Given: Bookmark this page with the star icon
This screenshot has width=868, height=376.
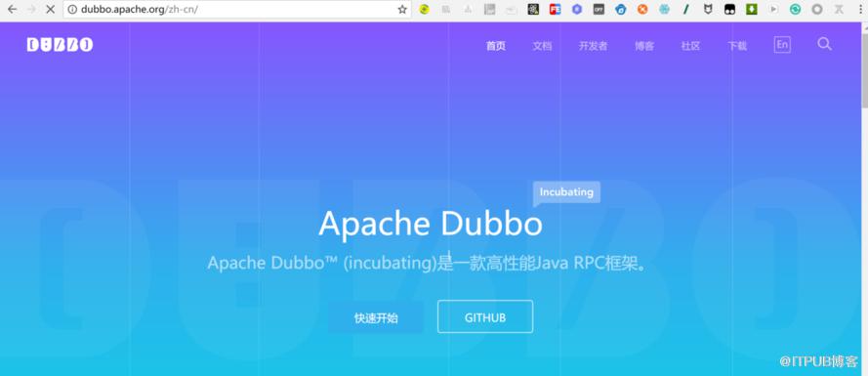Looking at the screenshot, I should [x=402, y=10].
